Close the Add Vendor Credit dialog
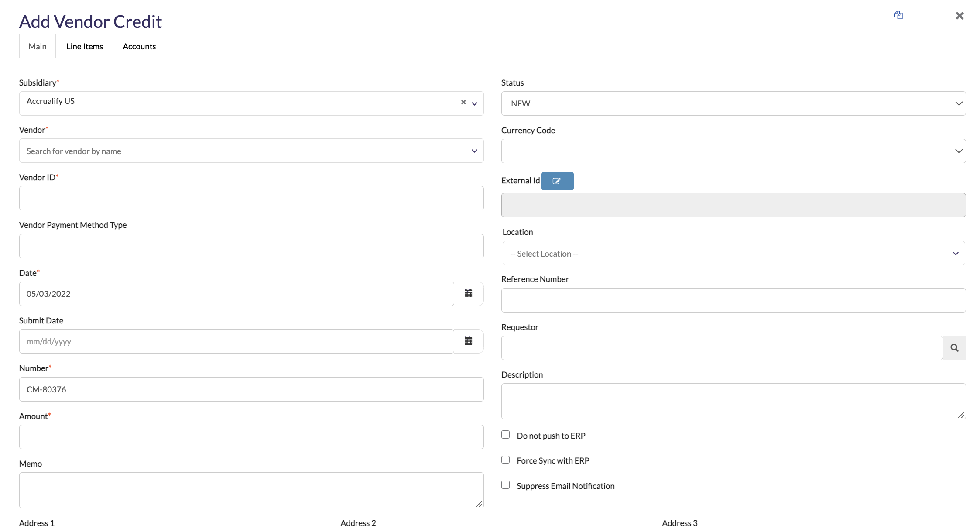This screenshot has width=980, height=529. click(959, 16)
